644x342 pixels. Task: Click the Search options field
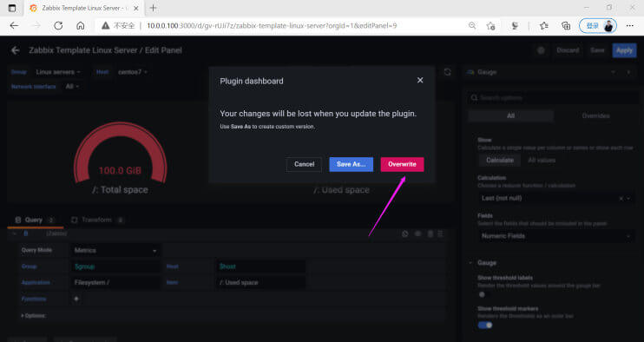point(553,98)
